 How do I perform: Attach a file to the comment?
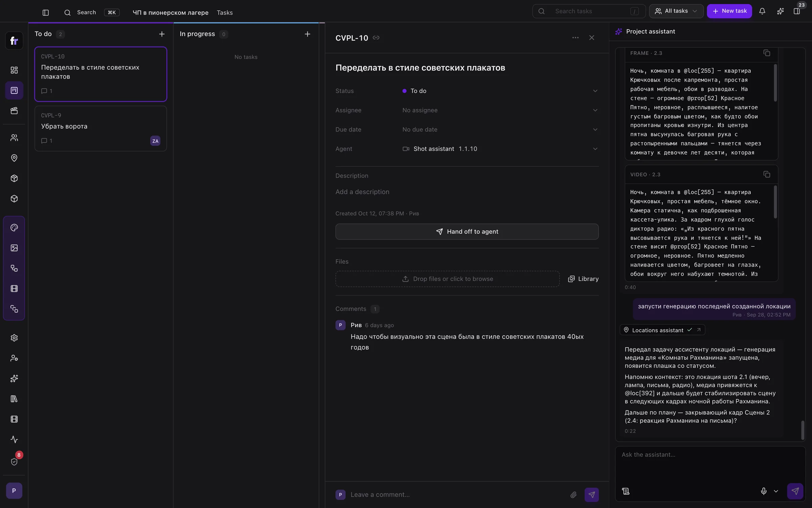(x=573, y=495)
